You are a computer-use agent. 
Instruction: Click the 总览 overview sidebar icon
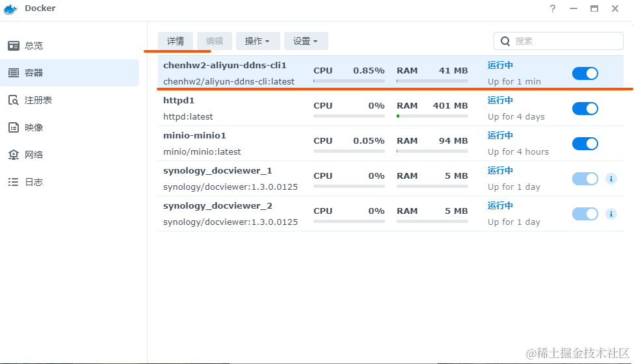point(14,45)
